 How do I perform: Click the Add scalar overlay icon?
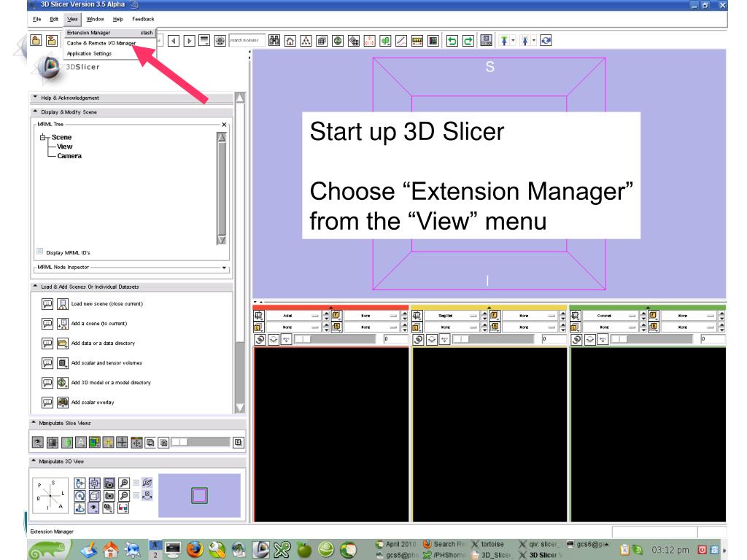tap(63, 402)
